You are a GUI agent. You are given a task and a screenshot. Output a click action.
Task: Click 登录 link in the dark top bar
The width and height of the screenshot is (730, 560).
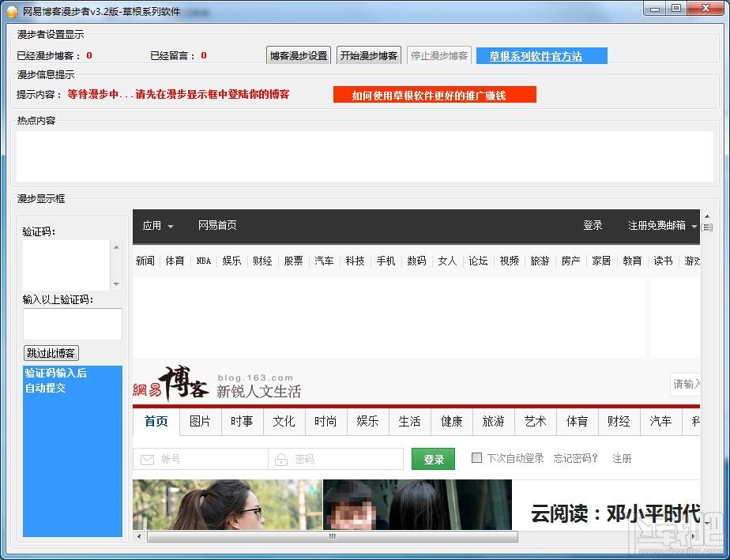click(x=593, y=225)
